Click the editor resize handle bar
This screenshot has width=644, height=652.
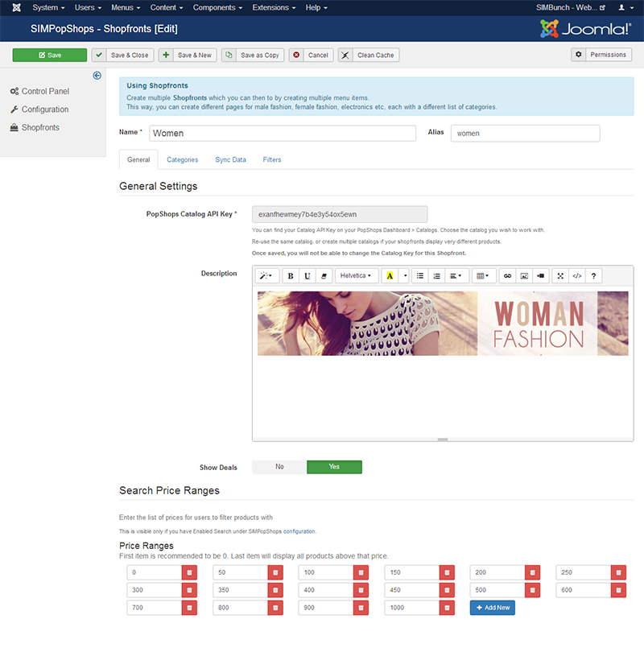[x=443, y=439]
